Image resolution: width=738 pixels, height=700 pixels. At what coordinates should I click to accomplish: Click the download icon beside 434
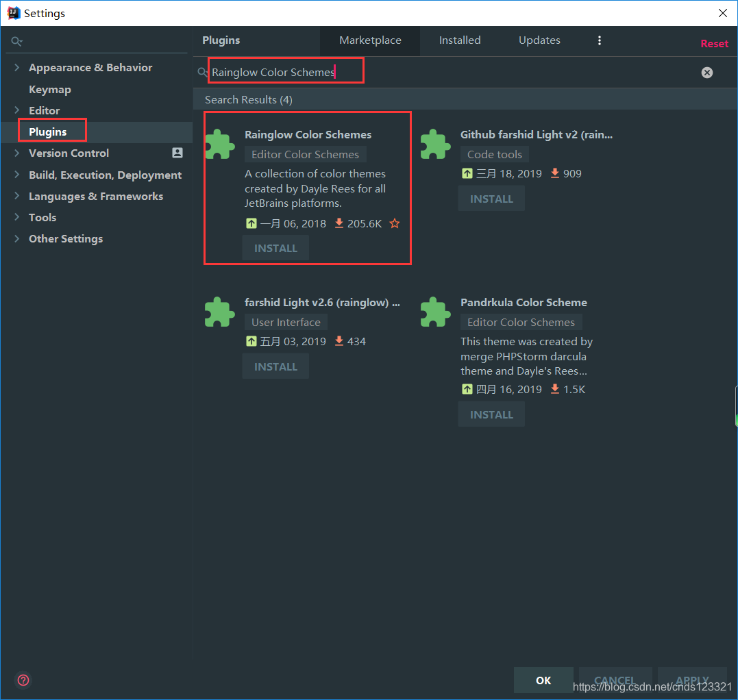pyautogui.click(x=339, y=341)
